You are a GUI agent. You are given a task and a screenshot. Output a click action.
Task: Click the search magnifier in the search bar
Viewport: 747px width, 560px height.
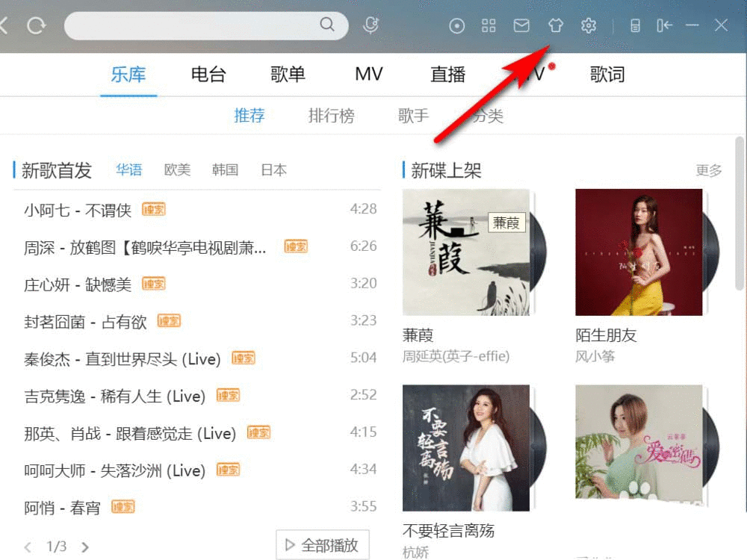[x=327, y=25]
